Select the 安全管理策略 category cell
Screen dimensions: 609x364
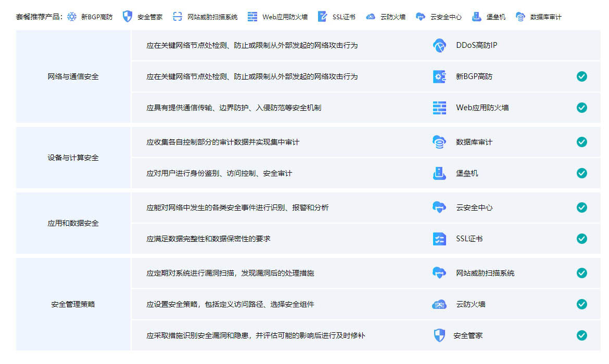pos(73,304)
